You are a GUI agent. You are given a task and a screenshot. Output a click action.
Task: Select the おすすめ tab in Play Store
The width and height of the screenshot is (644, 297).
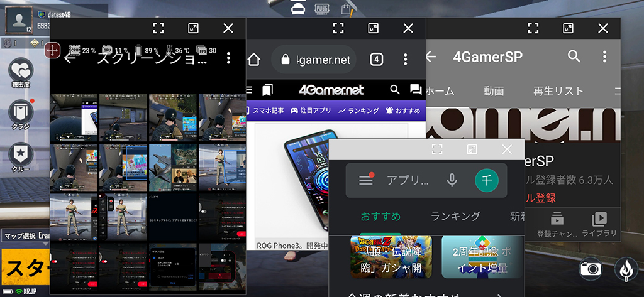380,216
